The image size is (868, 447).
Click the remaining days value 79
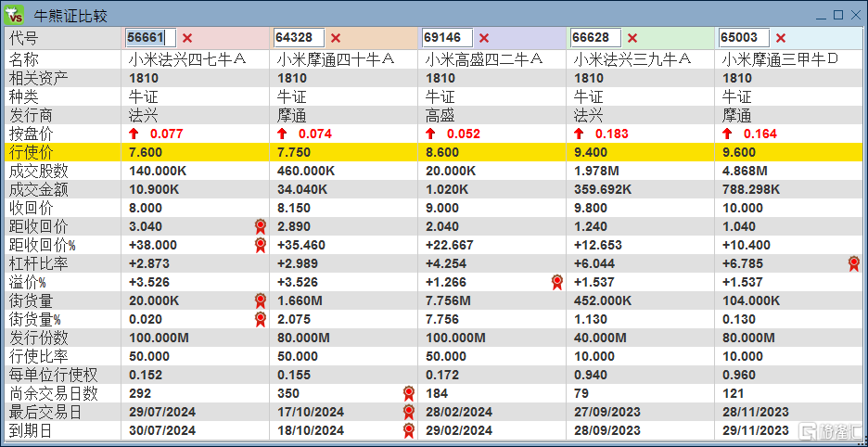[581, 394]
